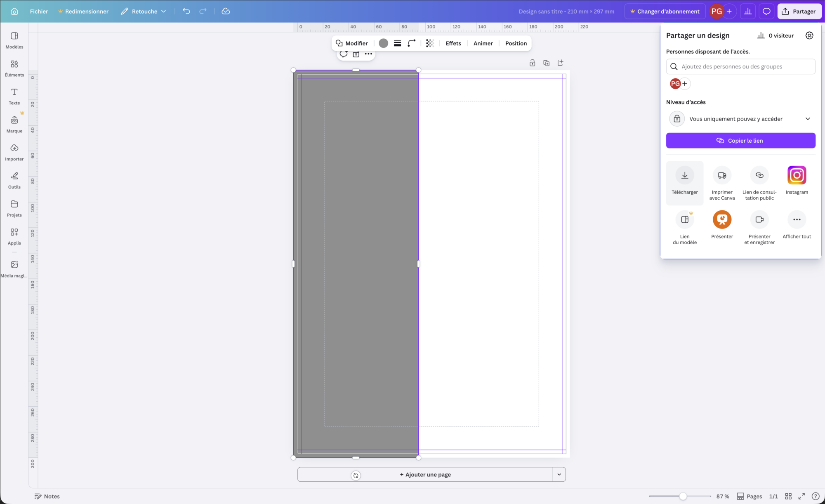
Task: Expand arrow next to Ajouter une page
Action: click(x=559, y=475)
